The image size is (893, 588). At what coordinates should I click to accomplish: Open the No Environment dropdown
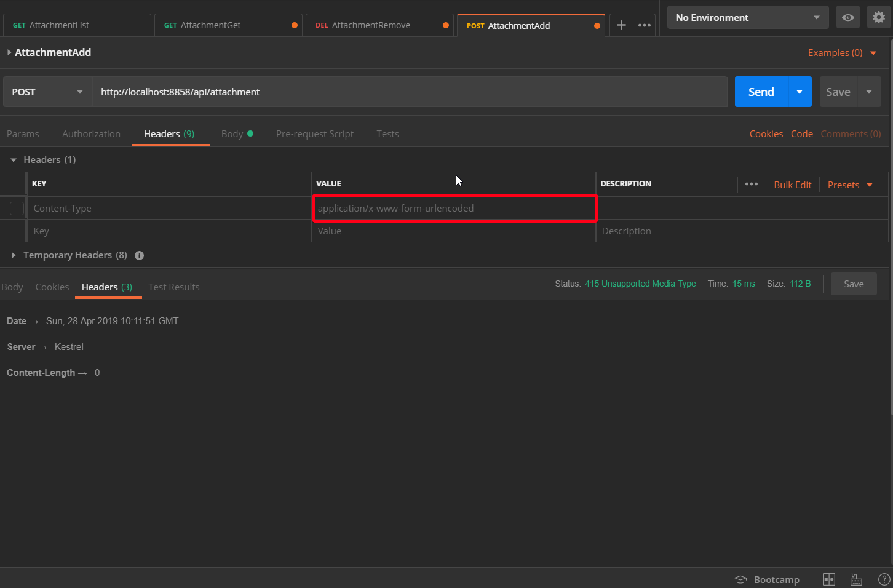748,17
